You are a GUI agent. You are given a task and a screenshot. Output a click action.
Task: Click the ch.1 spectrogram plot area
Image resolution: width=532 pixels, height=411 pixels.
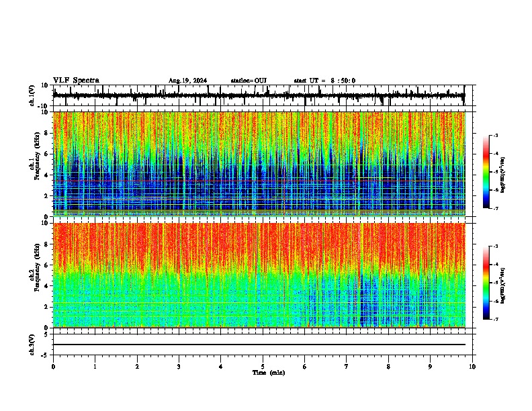point(259,164)
